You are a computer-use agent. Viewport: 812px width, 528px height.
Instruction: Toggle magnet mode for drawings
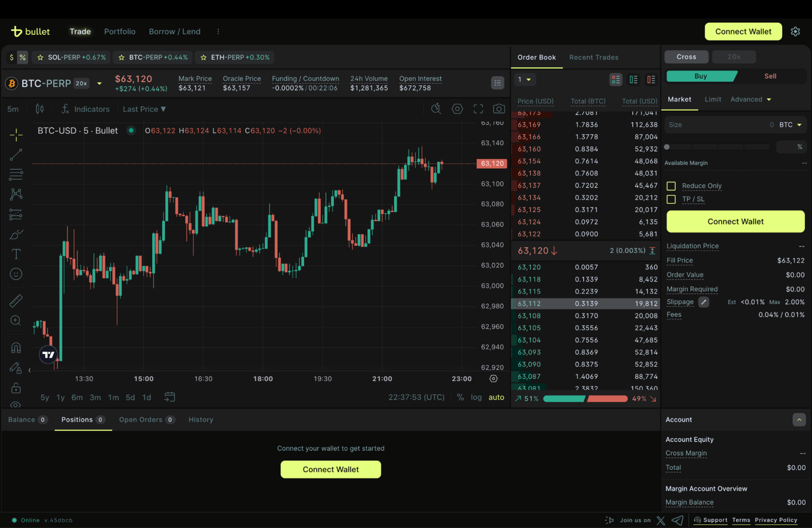[16, 347]
